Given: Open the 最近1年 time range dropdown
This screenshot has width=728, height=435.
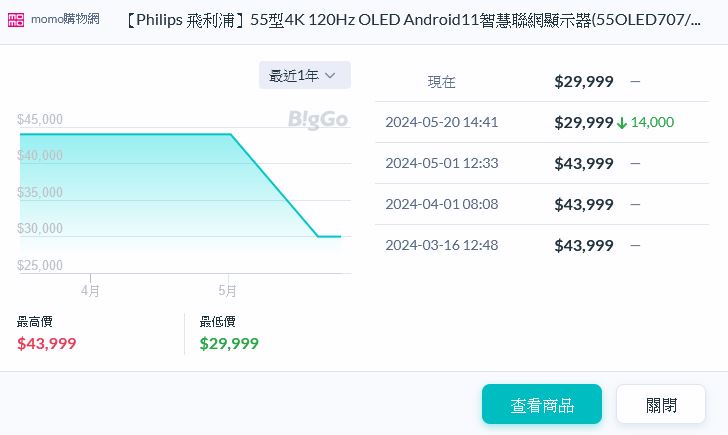Looking at the screenshot, I should [x=304, y=75].
